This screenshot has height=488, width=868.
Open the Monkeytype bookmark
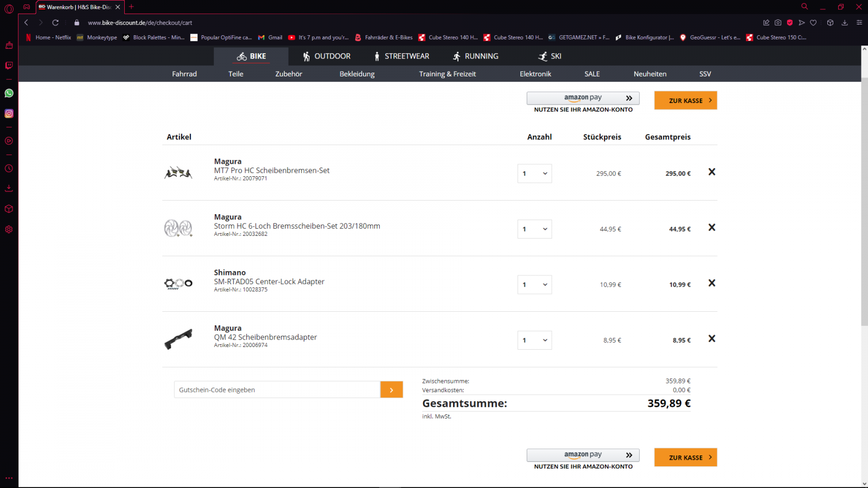point(97,37)
